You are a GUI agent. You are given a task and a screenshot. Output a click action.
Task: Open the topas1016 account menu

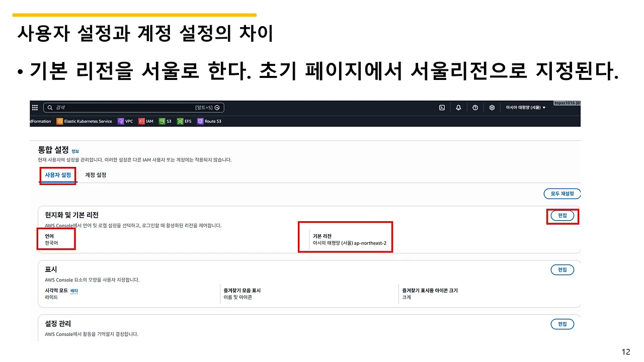pos(569,103)
